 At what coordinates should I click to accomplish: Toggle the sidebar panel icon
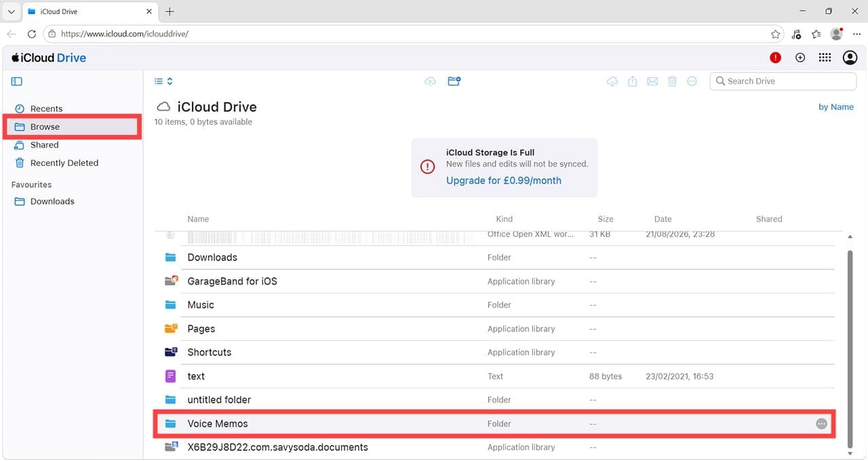(17, 81)
